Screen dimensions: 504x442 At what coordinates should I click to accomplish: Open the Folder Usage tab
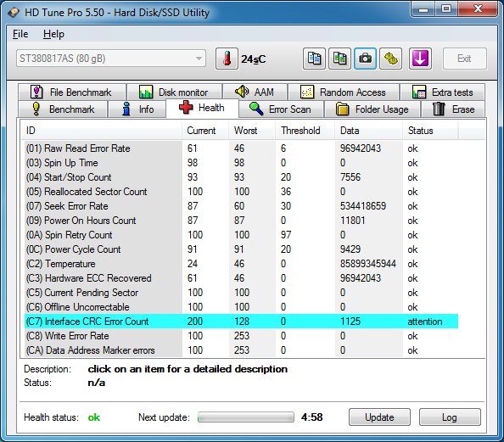(372, 109)
